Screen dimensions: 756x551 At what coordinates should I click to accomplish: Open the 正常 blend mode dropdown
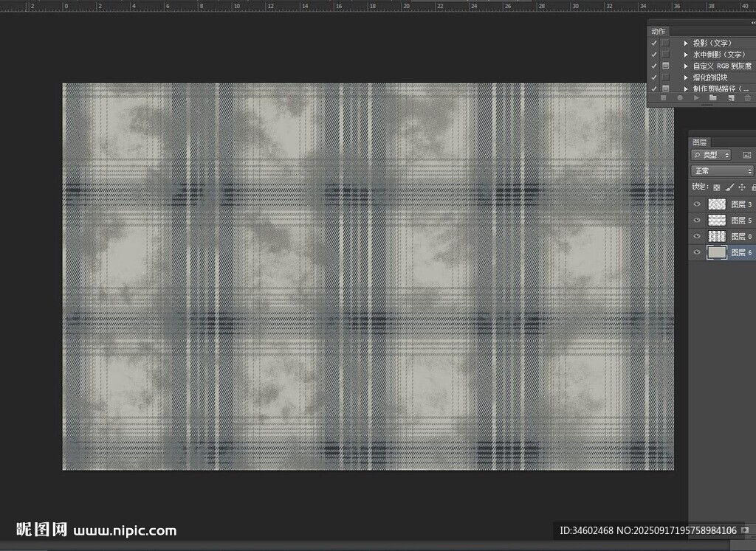[x=722, y=171]
